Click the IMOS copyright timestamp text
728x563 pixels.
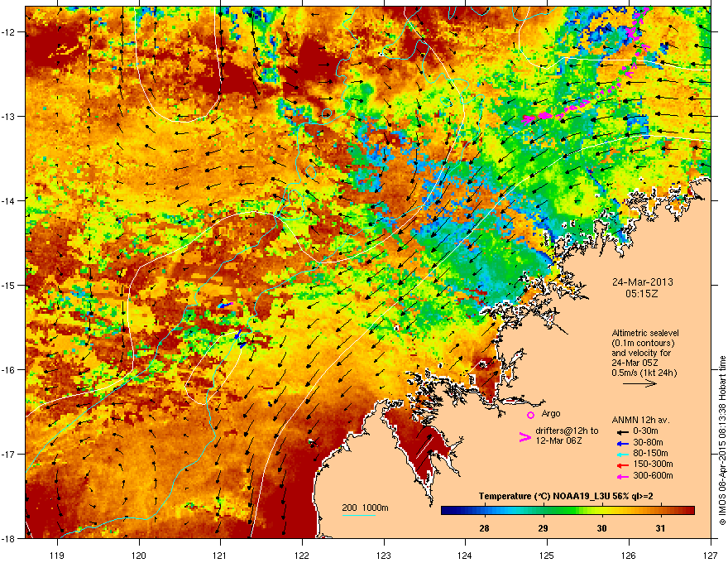[x=722, y=440]
